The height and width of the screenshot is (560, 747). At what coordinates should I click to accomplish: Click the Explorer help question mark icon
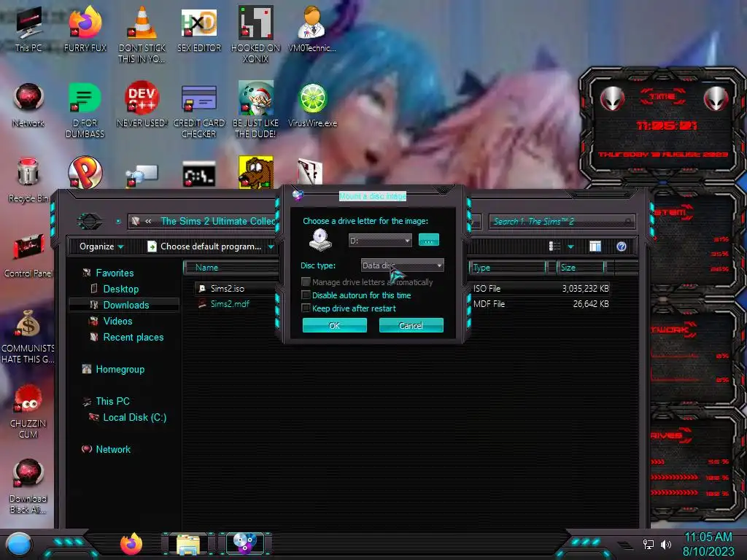pos(622,246)
